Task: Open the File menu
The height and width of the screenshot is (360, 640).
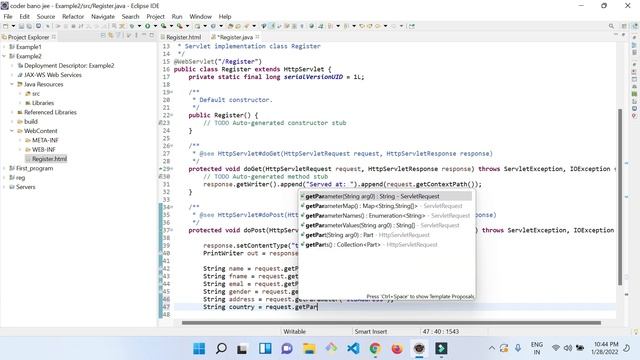Action: (x=8, y=16)
